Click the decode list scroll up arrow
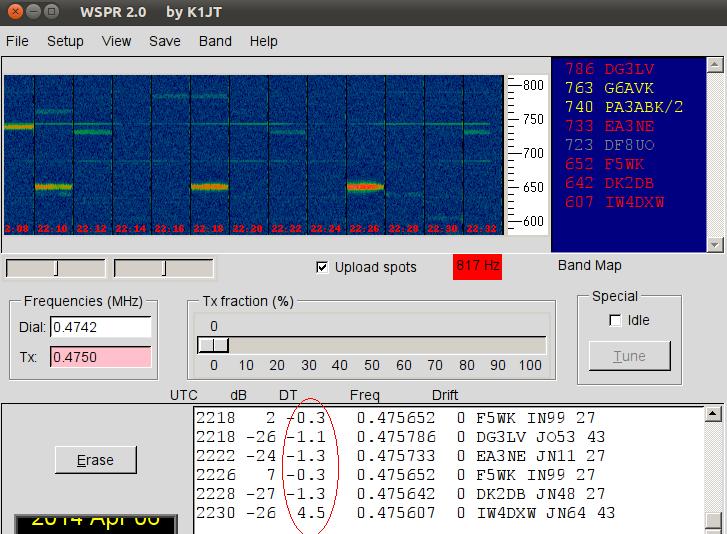The image size is (727, 534). click(713, 414)
